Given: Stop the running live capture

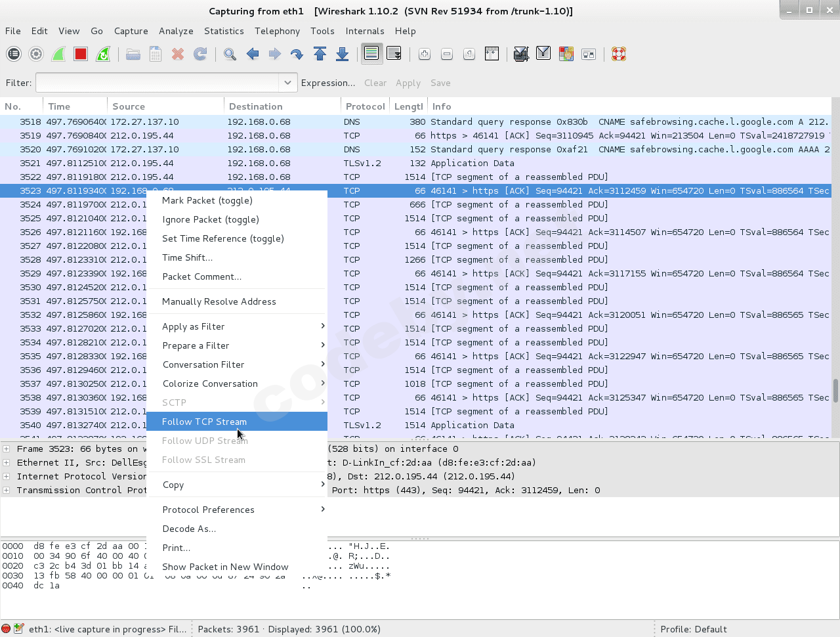Looking at the screenshot, I should tap(81, 54).
